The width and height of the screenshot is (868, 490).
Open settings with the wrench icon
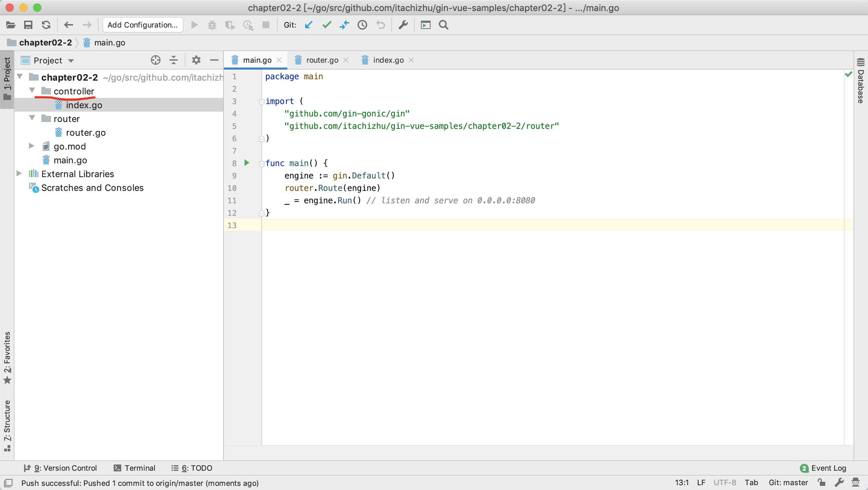point(403,25)
